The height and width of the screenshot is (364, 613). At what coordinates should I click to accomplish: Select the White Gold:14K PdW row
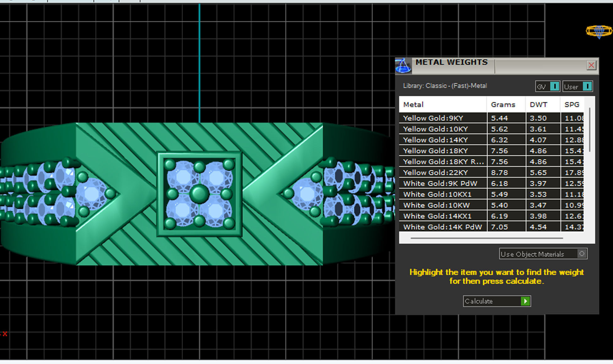pos(442,227)
